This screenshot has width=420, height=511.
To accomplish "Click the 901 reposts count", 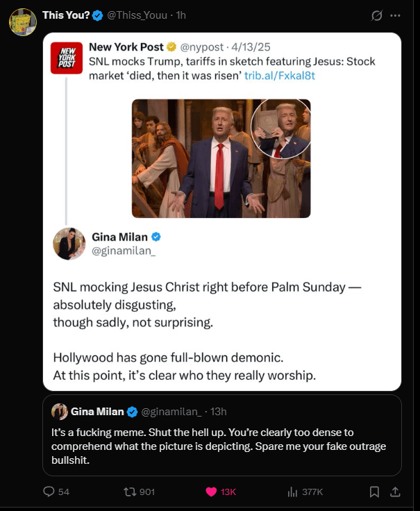I will click(147, 492).
